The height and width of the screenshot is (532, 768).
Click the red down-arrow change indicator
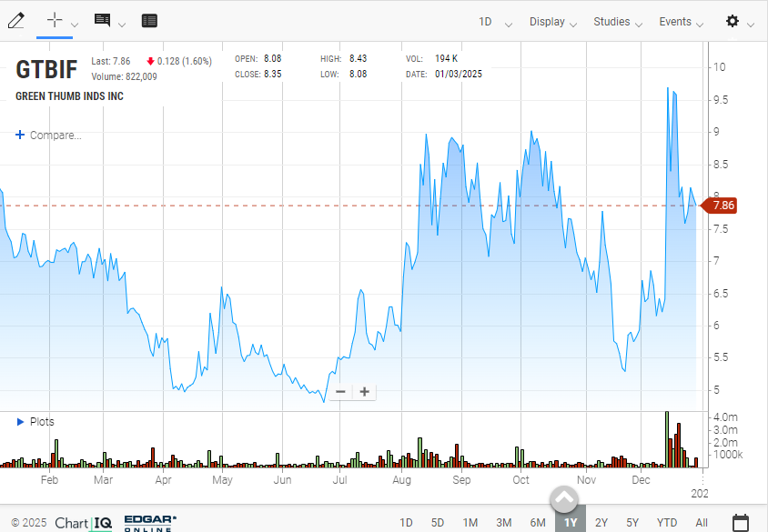point(150,61)
